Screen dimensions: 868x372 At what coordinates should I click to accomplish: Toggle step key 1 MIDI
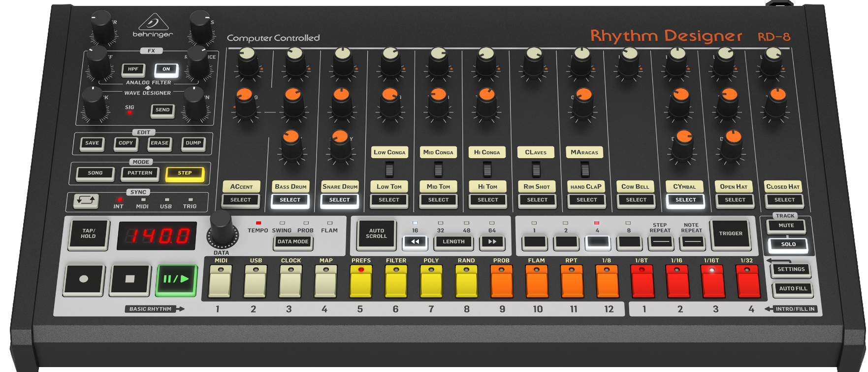pyautogui.click(x=220, y=281)
